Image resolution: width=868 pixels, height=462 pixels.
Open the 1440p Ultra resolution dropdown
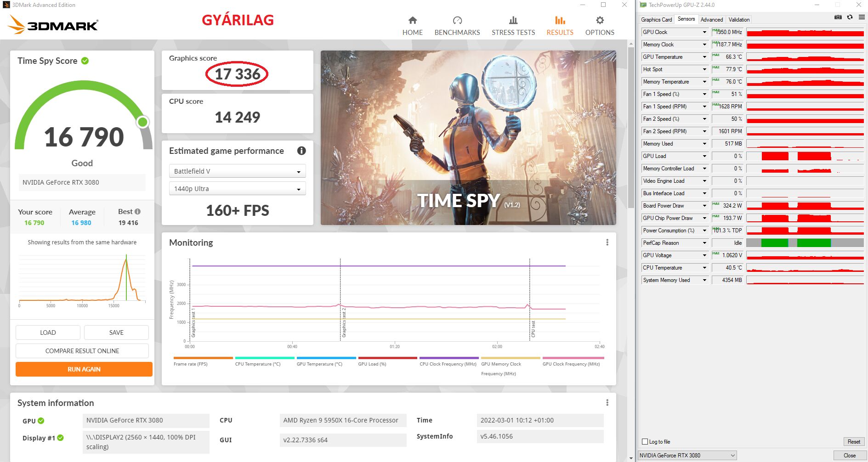tap(238, 189)
